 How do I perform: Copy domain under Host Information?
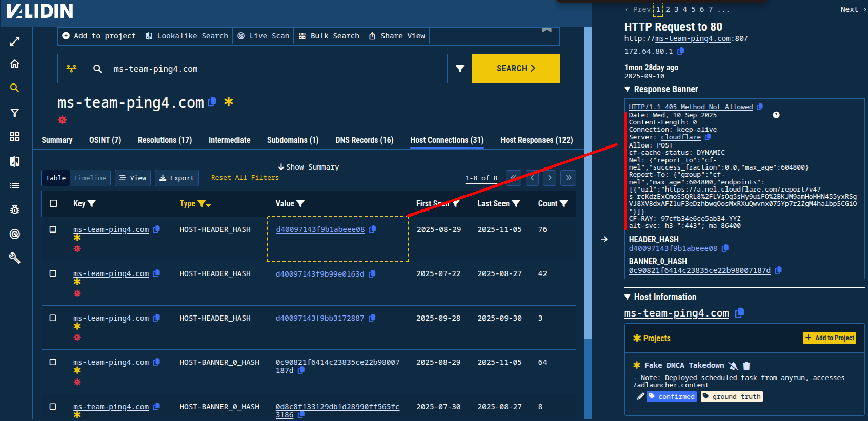pyautogui.click(x=739, y=313)
